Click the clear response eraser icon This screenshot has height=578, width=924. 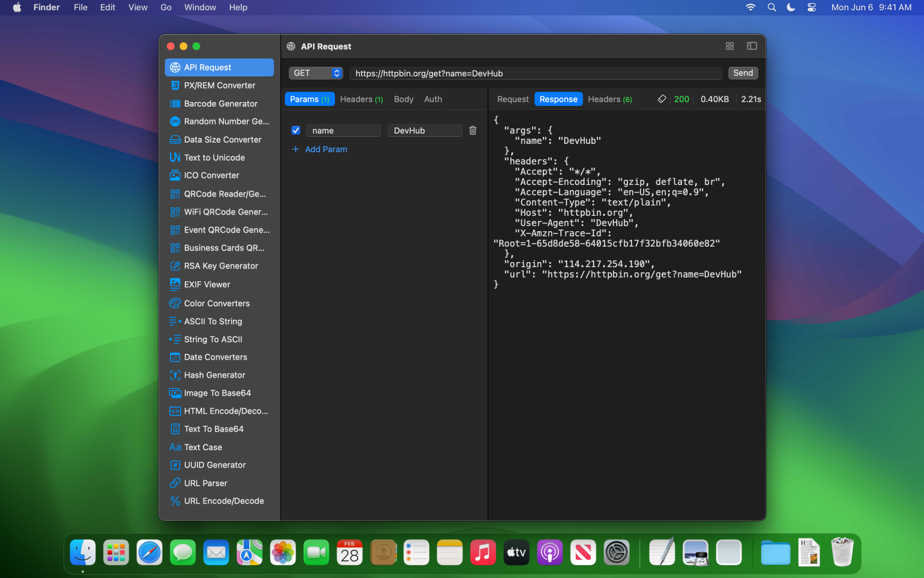point(662,99)
